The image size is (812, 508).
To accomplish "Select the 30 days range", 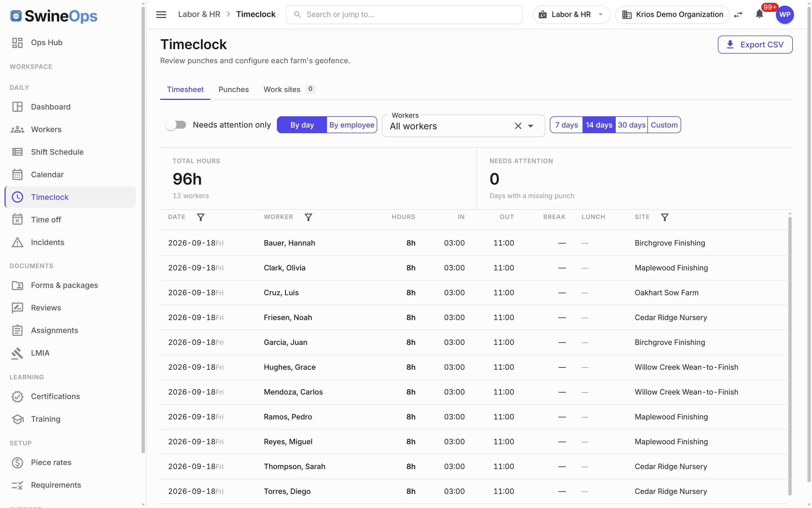I will pos(632,125).
